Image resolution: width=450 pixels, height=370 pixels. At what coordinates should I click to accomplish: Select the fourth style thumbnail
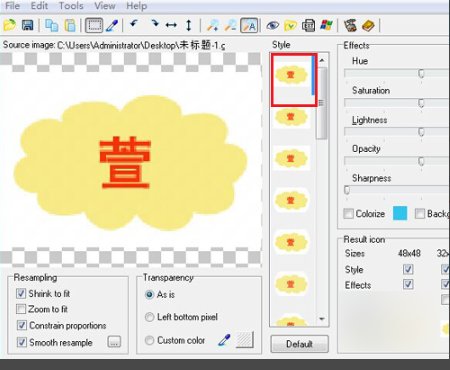291,200
